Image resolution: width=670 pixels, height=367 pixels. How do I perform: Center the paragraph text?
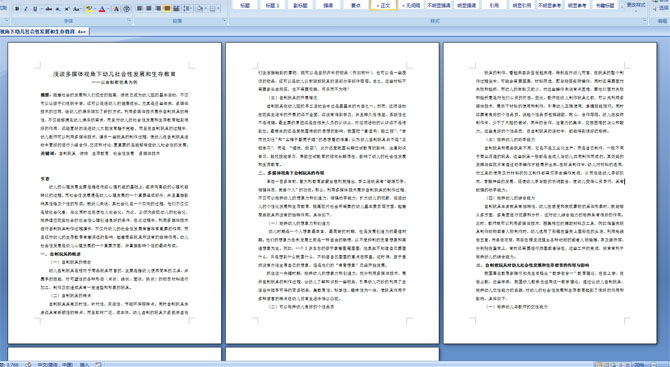click(x=149, y=9)
